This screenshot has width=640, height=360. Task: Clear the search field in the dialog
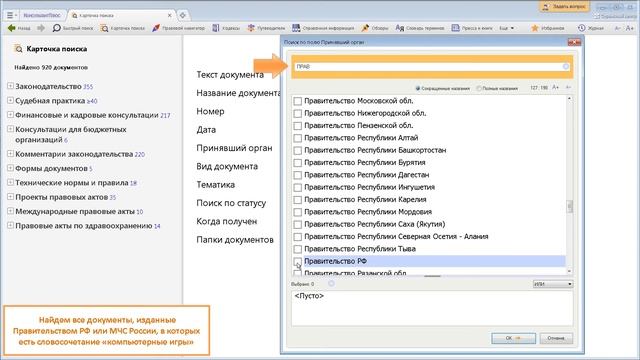coord(566,67)
